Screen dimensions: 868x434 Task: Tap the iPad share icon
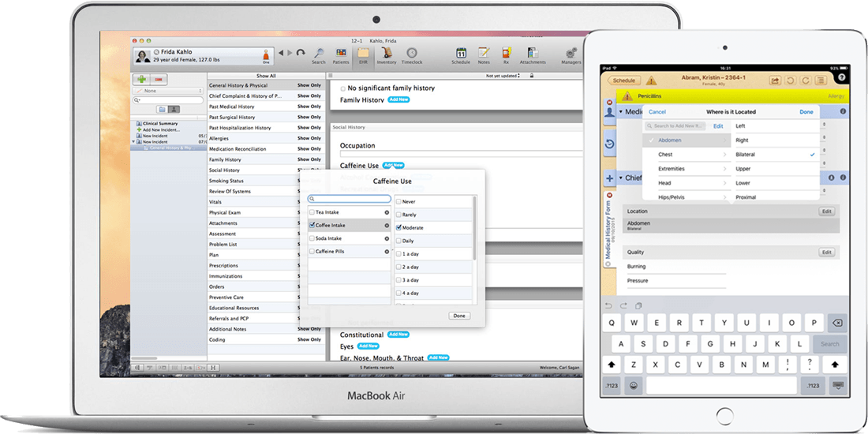[776, 80]
